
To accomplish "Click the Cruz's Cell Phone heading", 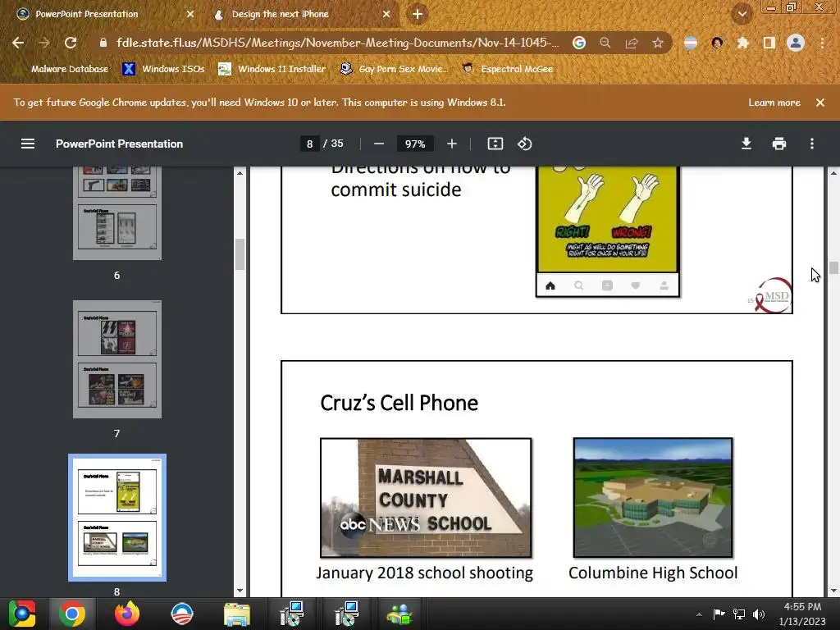I will tap(399, 403).
